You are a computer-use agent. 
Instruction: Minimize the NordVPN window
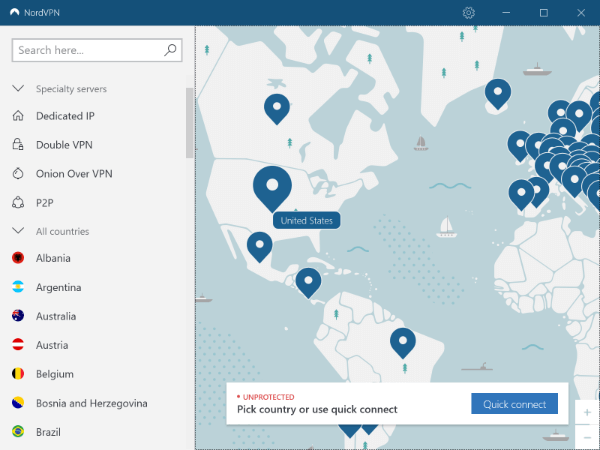pos(506,13)
